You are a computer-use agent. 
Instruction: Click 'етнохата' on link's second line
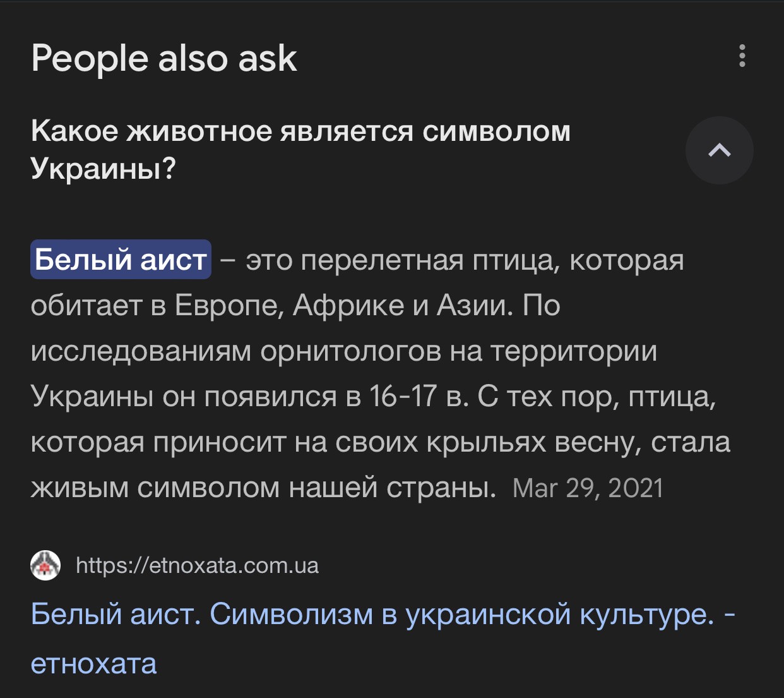point(93,664)
